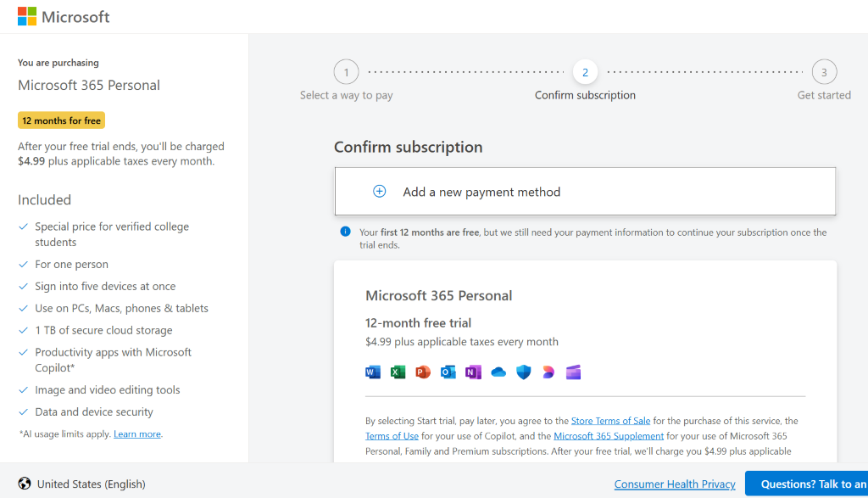Click the Clipchamp video editor icon
The height and width of the screenshot is (498, 868).
pos(573,372)
